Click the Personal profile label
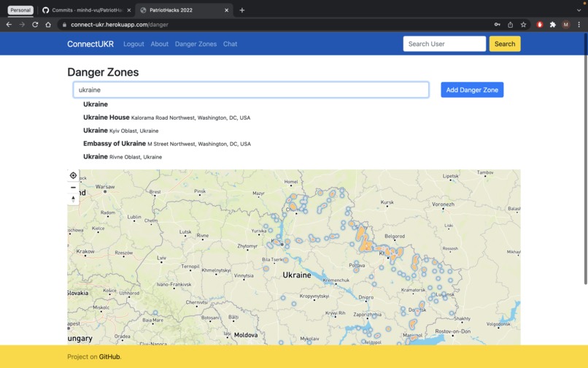The height and width of the screenshot is (368, 588). pyautogui.click(x=20, y=10)
